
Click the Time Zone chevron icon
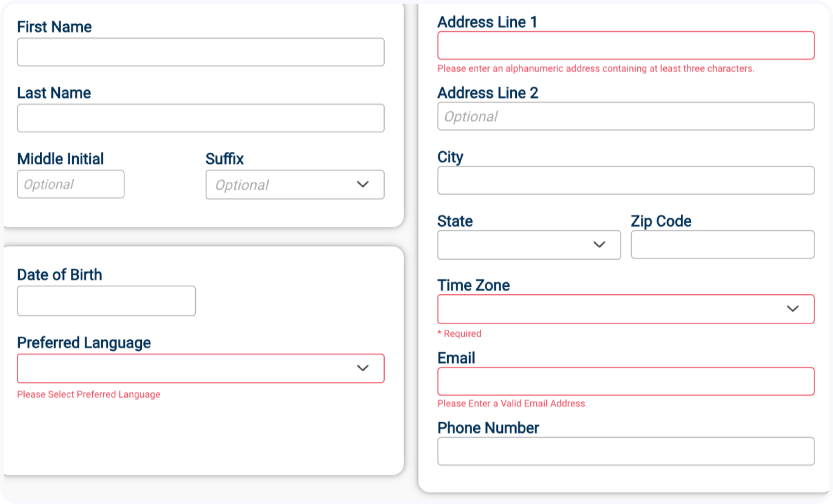coord(792,309)
